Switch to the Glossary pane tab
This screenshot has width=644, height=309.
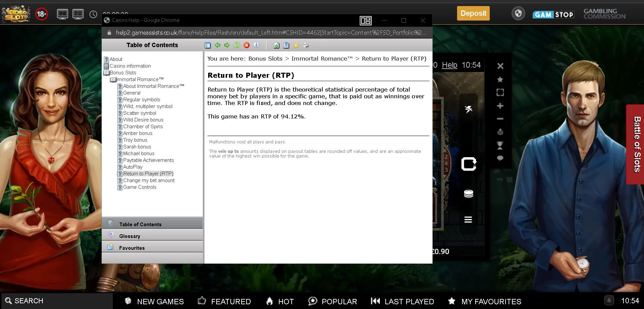click(x=152, y=235)
